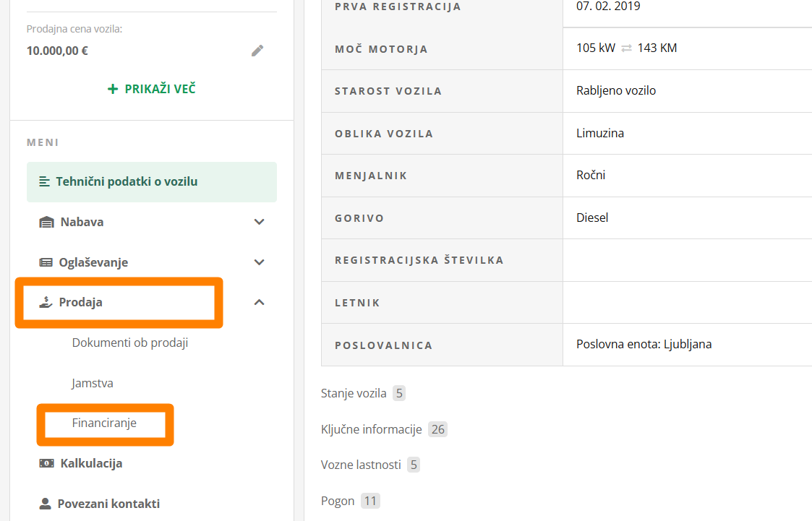This screenshot has height=521, width=812.
Task: Open the Financiranje submenu item
Action: coord(104,423)
